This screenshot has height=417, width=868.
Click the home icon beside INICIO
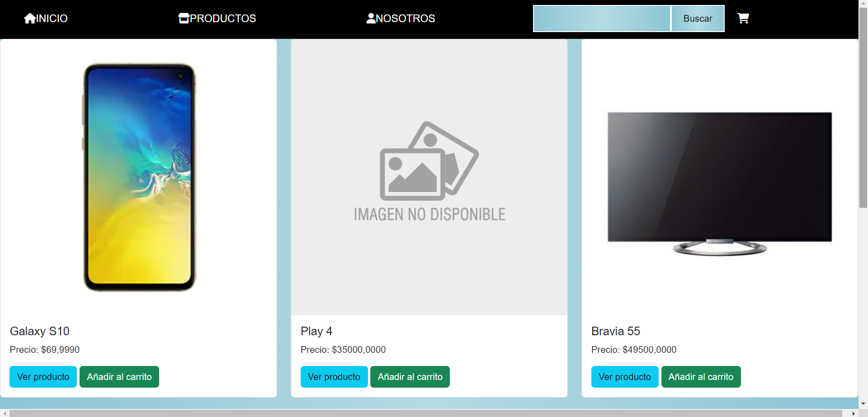pyautogui.click(x=30, y=18)
